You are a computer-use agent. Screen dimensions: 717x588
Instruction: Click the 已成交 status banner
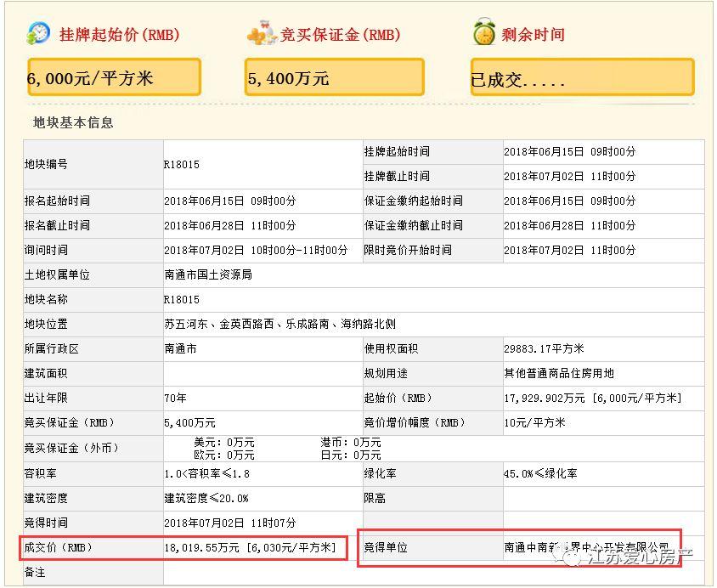(x=582, y=76)
